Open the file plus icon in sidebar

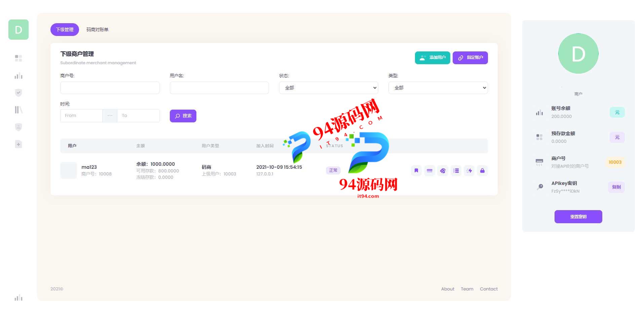18,144
